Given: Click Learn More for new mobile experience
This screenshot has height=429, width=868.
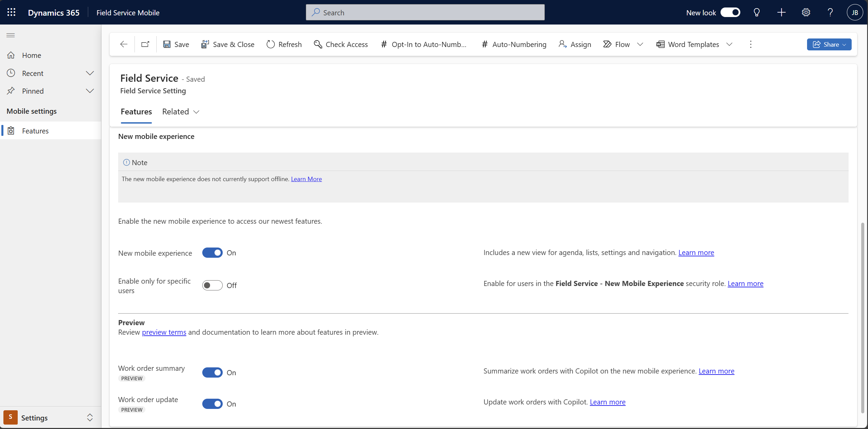Looking at the screenshot, I should 696,252.
